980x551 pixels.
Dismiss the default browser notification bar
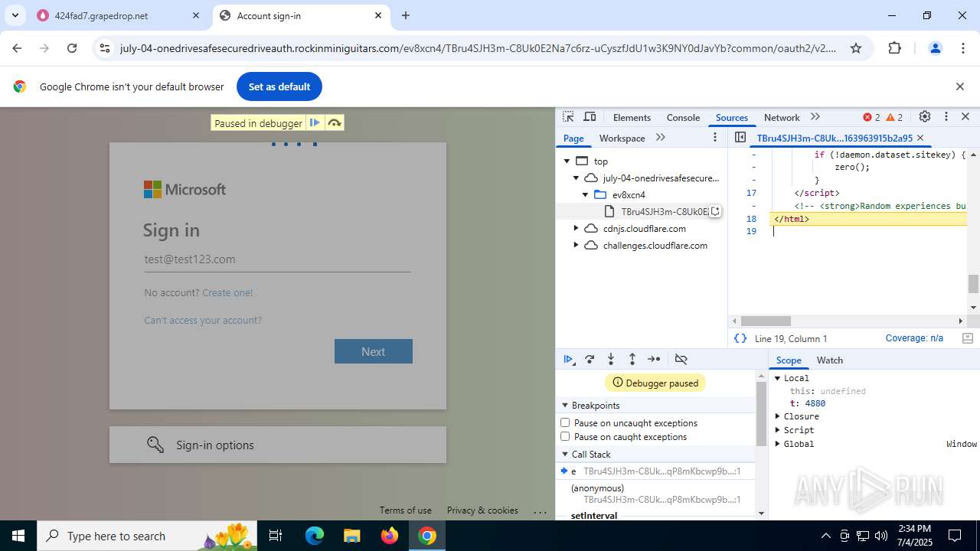(960, 86)
